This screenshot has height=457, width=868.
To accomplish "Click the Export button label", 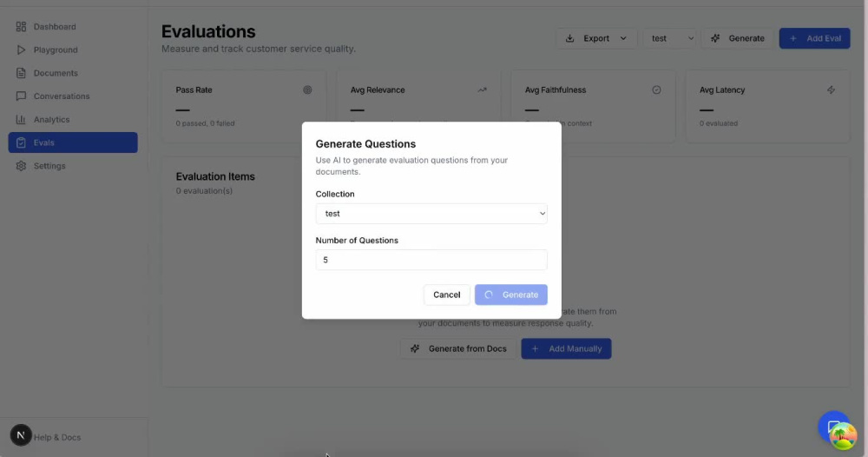I will [596, 38].
